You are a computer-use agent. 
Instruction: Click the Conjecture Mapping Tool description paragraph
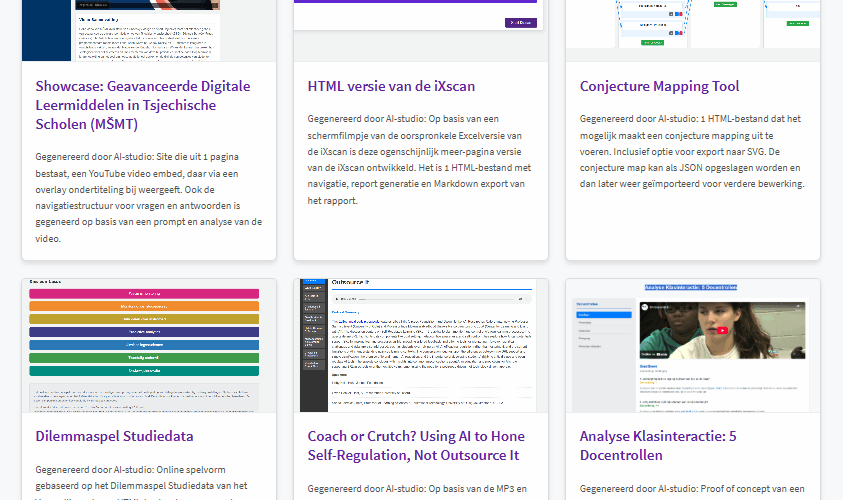point(692,152)
